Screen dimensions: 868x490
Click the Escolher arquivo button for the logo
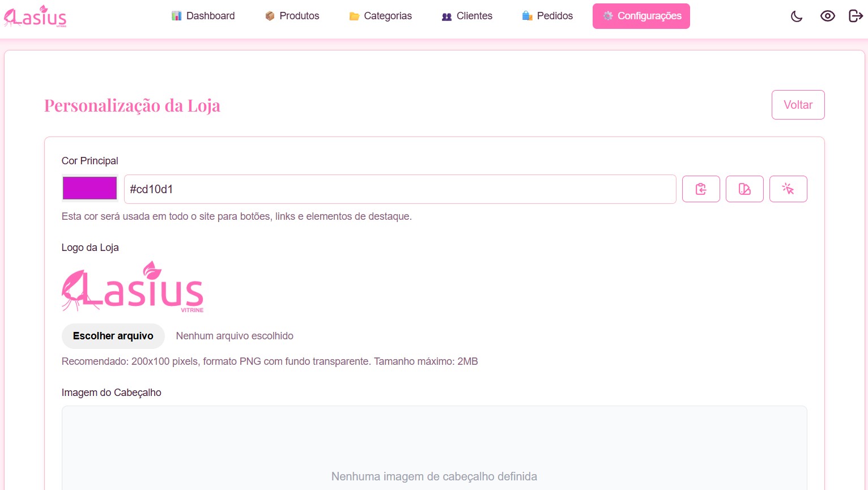(113, 336)
